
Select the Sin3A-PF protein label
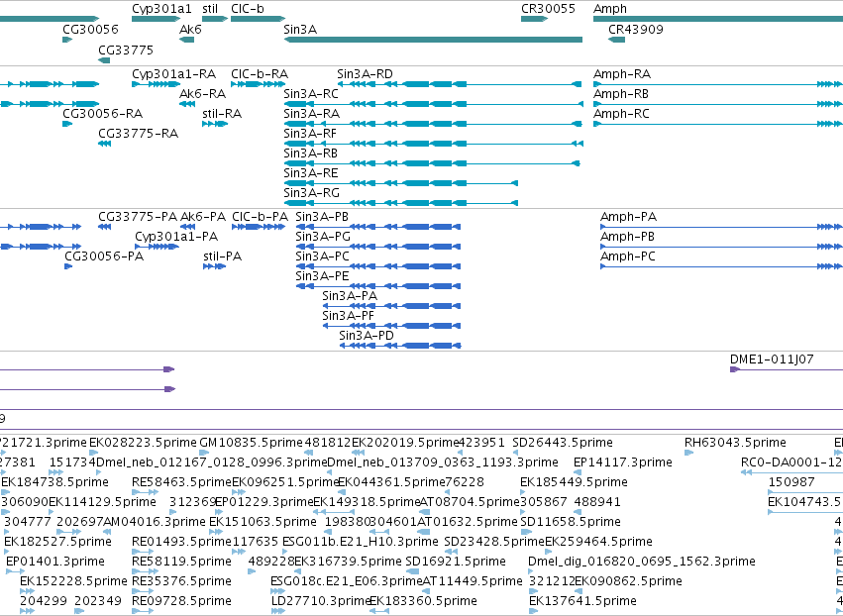348,316
